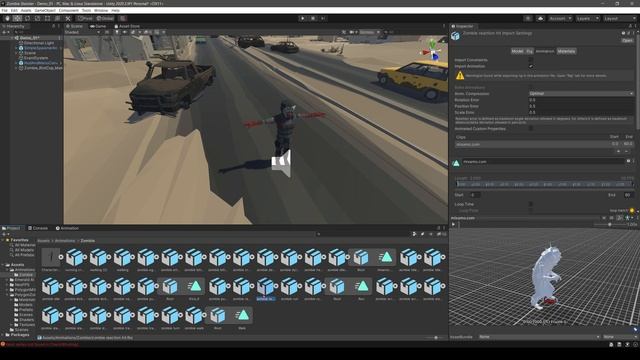Viewport: 640px width, 360px height.
Task: Toggle the Animated Custom Properties checkbox
Action: (x=531, y=129)
